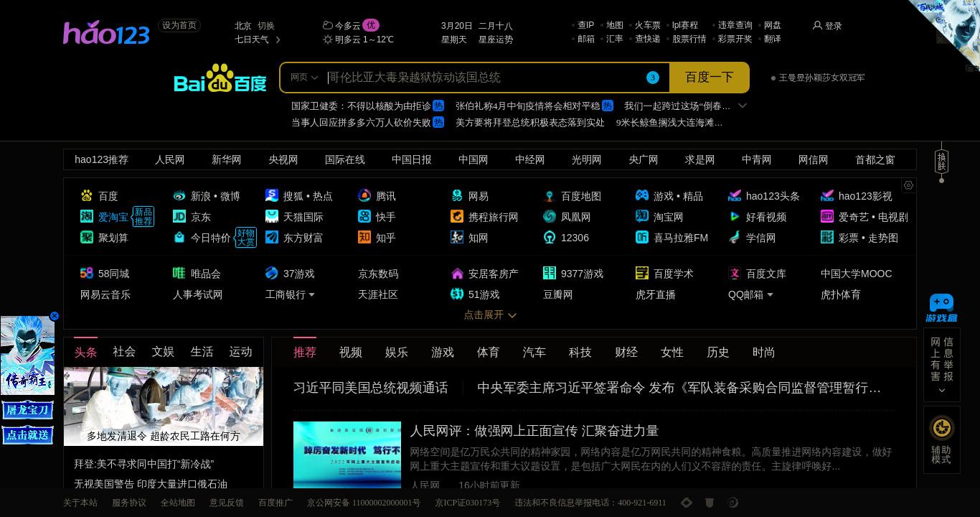The width and height of the screenshot is (980, 517).
Task: Click the 登录 login link
Action: tap(827, 26)
